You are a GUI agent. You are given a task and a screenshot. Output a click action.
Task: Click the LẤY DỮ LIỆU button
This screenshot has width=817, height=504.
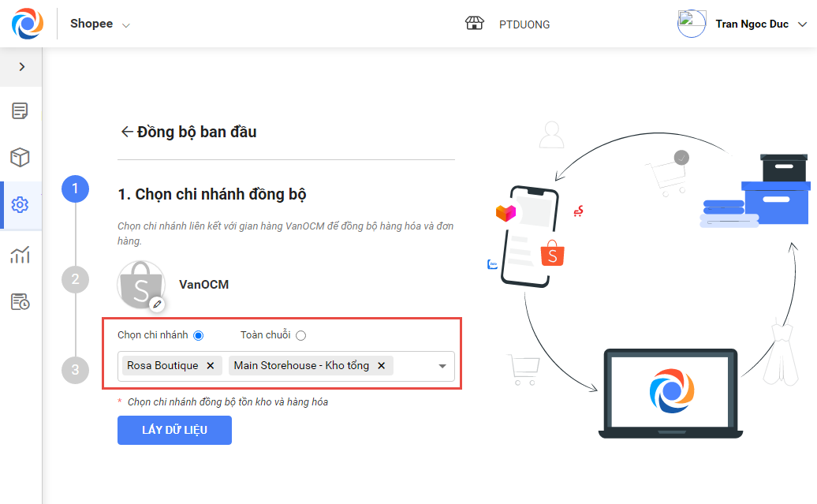pos(174,430)
